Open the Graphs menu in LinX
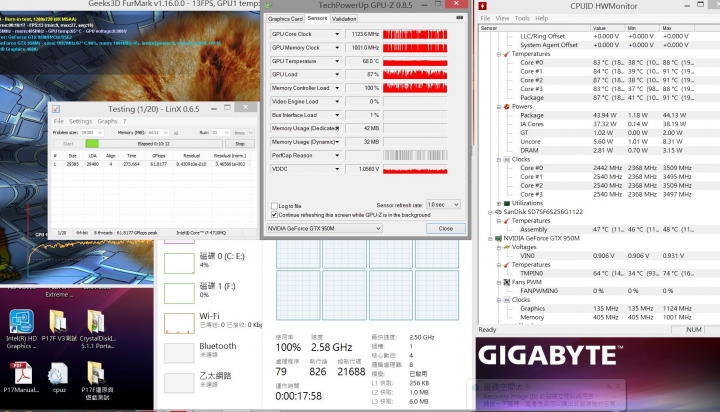The image size is (720, 412). click(107, 121)
